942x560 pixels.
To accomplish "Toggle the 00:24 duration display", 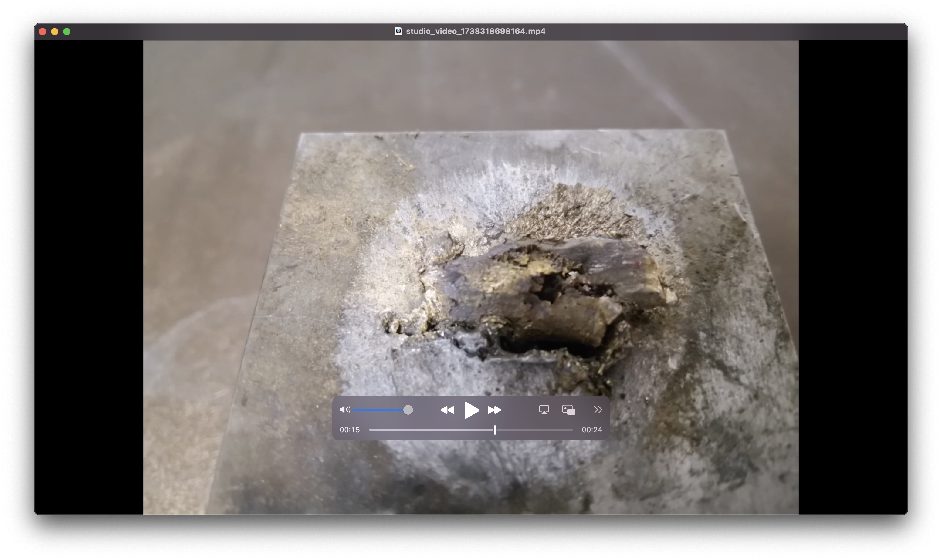I will point(591,430).
